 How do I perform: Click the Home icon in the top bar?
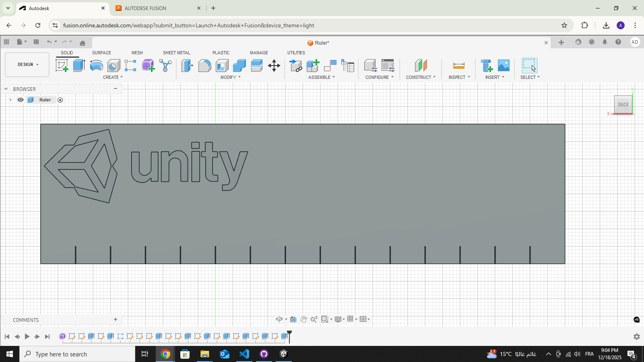click(x=83, y=43)
